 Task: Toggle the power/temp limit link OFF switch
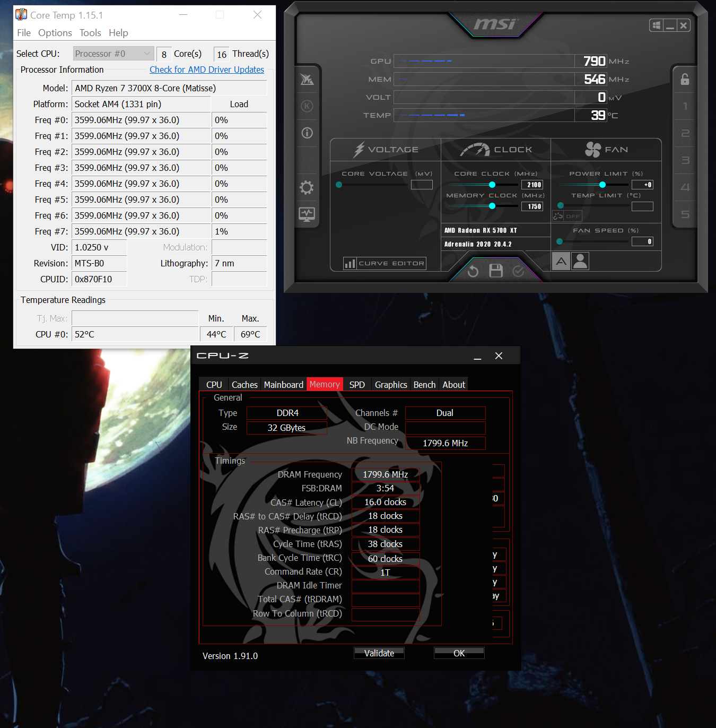coord(567,216)
